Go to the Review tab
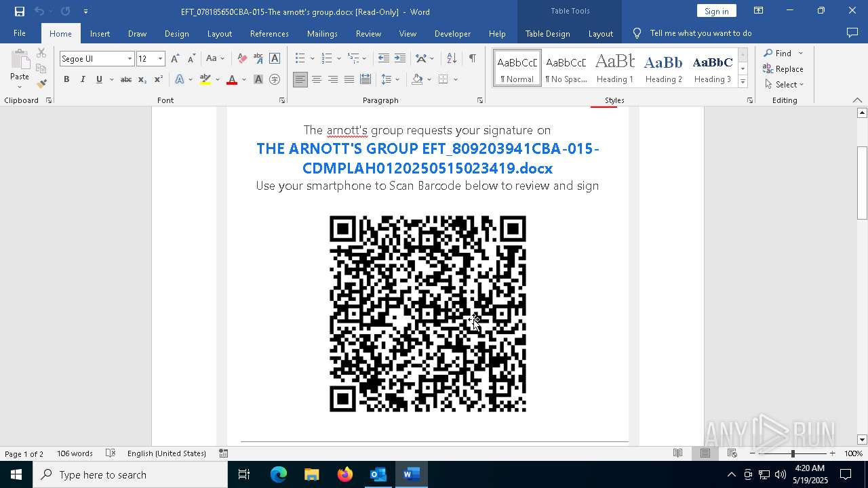Viewport: 868px width, 488px height. 368,33
